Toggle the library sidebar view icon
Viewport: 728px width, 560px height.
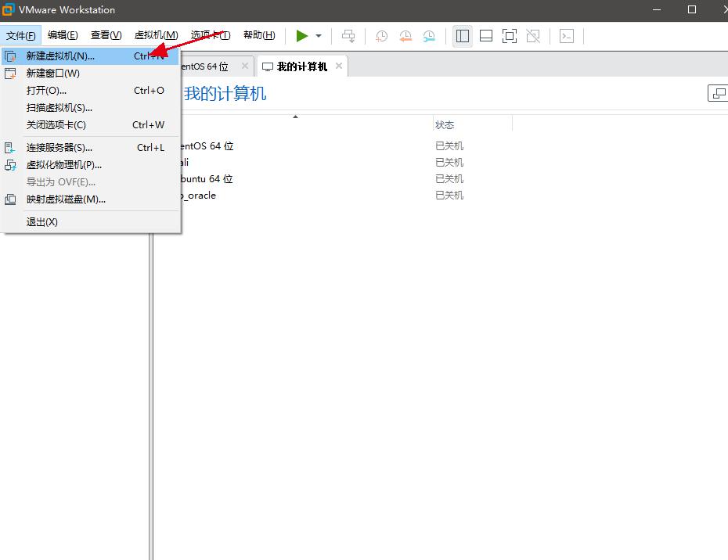pyautogui.click(x=463, y=36)
